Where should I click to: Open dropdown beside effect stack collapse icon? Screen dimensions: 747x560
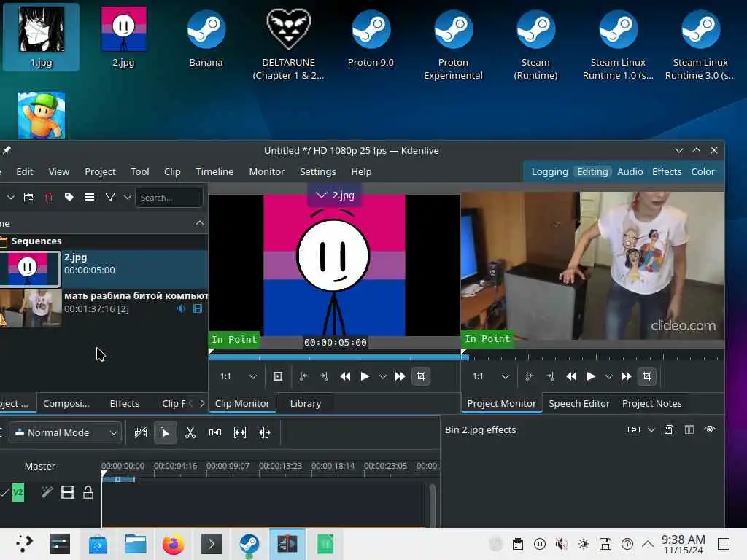[x=651, y=429]
